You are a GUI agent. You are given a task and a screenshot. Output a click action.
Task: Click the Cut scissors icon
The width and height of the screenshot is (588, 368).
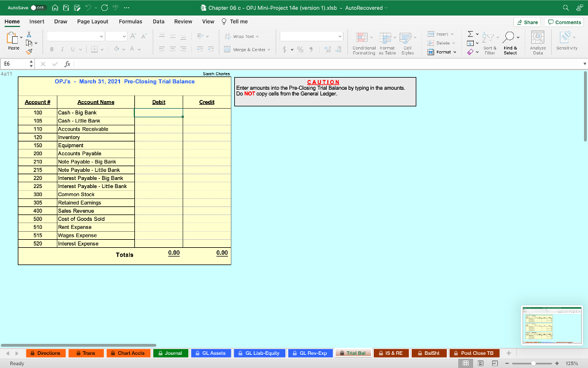point(29,34)
